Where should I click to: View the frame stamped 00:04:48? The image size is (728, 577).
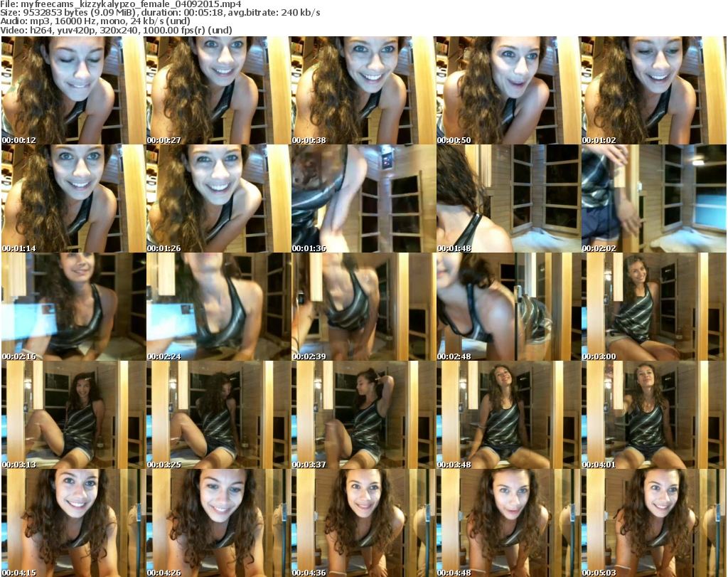509,523
